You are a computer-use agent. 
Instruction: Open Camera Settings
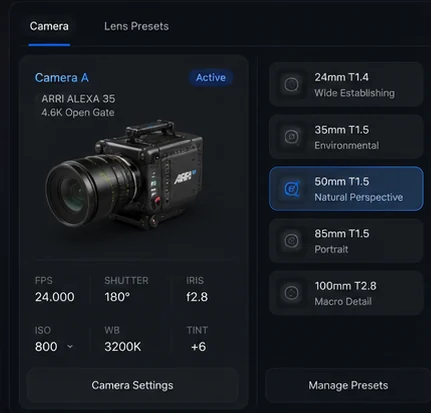click(x=132, y=385)
